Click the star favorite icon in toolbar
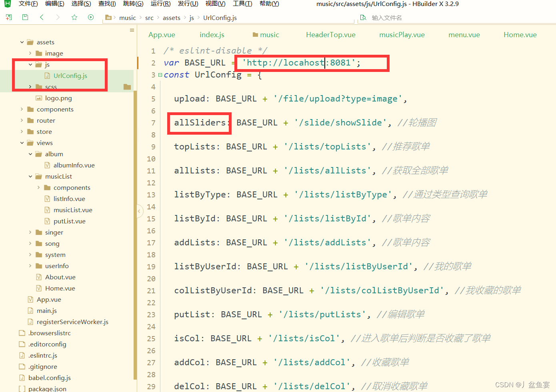556x392 pixels. tap(74, 17)
